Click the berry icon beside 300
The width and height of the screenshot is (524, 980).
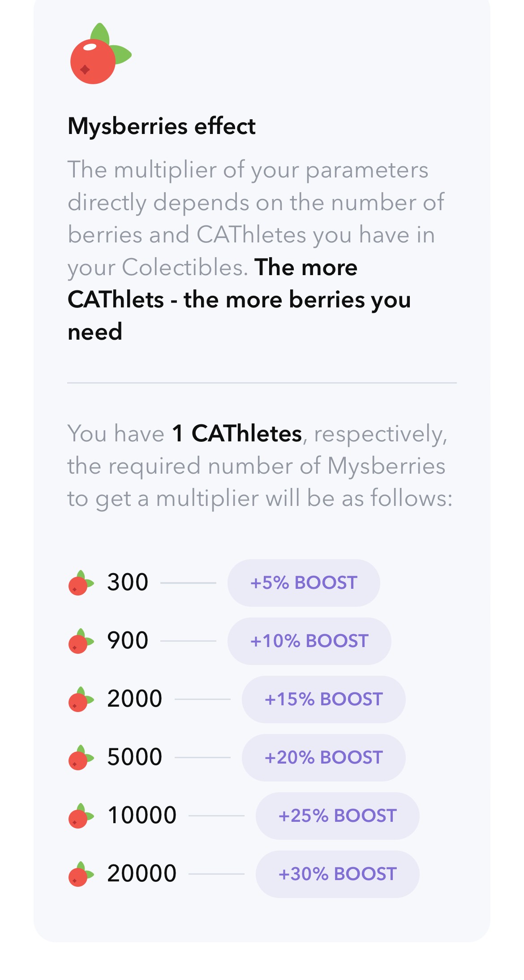coord(81,583)
